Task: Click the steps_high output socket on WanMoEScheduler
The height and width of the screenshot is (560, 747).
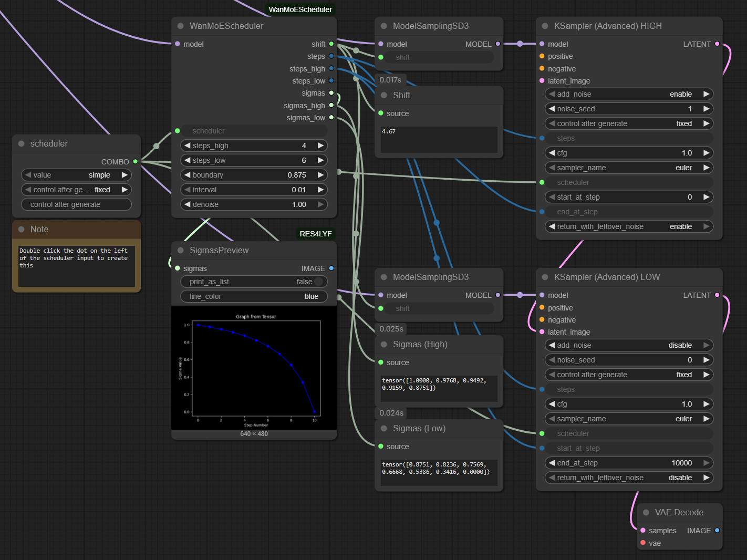Action: click(331, 68)
